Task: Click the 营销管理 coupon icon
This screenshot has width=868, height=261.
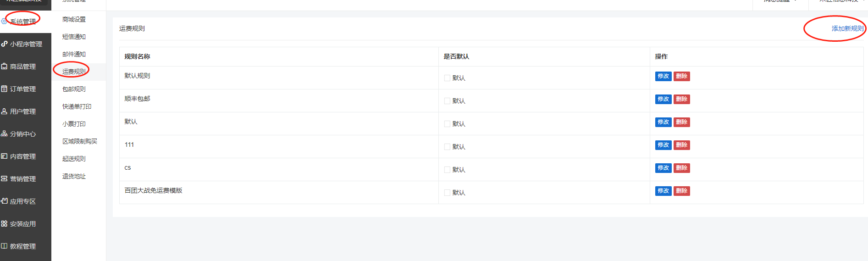Action: tap(4, 178)
